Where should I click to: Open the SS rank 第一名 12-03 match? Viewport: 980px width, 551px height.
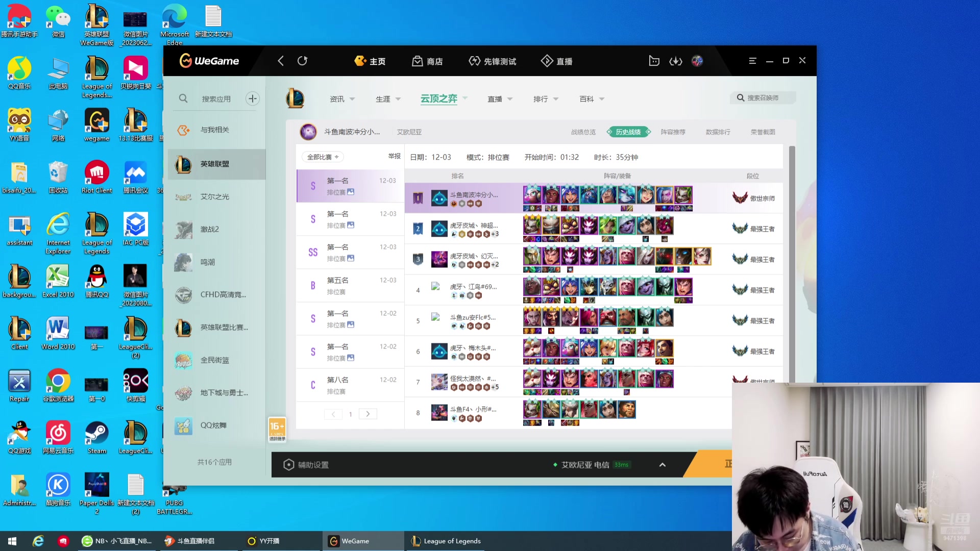(350, 253)
